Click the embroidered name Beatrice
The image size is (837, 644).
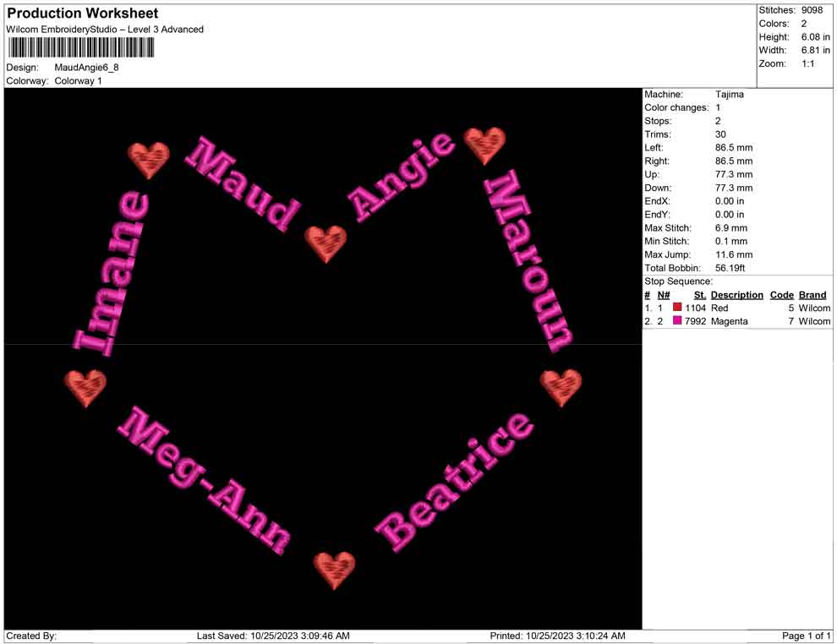coord(454,481)
